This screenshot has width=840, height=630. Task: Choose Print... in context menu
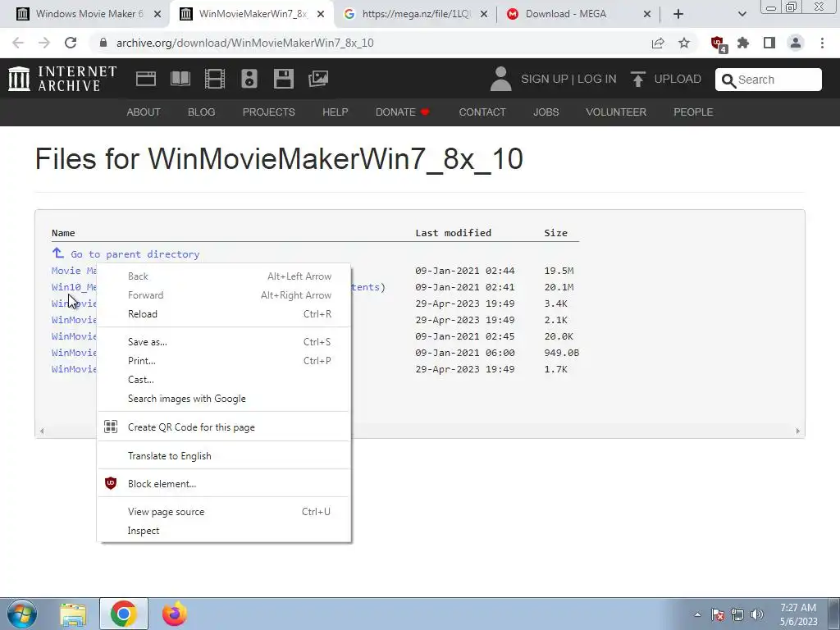click(x=224, y=361)
